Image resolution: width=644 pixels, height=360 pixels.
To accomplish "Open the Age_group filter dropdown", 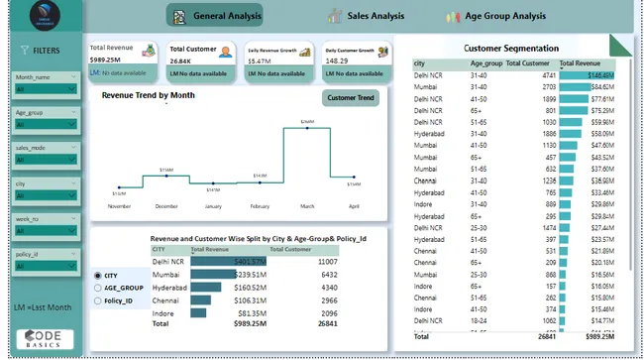I will (x=46, y=125).
